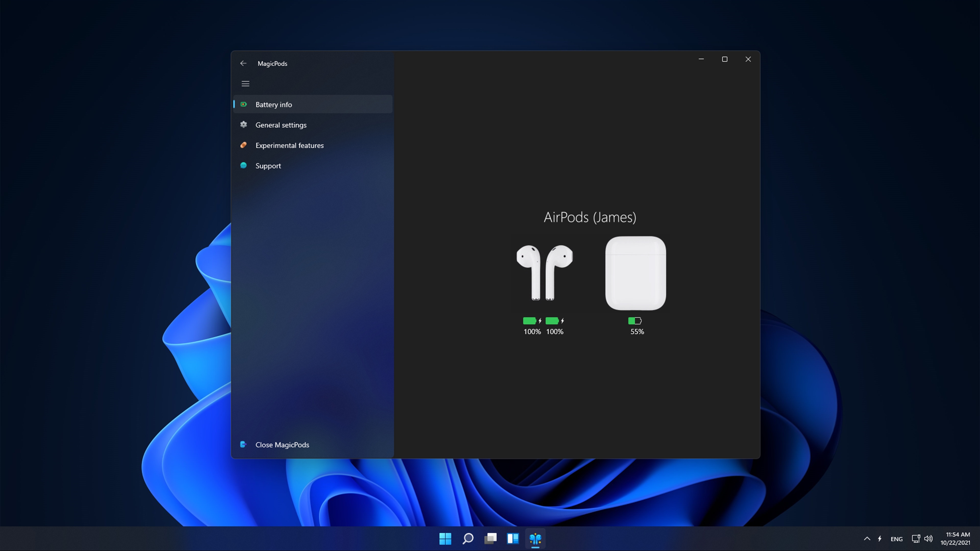
Task: Click the back arrow in MagicPods title bar
Action: coord(243,64)
